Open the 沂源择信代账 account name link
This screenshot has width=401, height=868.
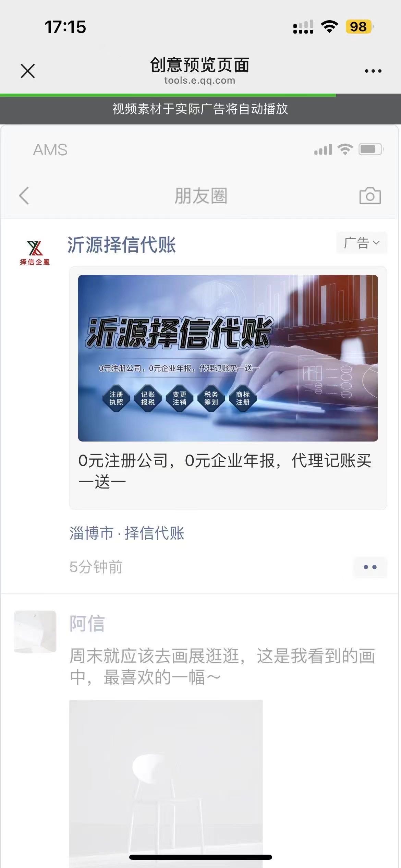121,244
